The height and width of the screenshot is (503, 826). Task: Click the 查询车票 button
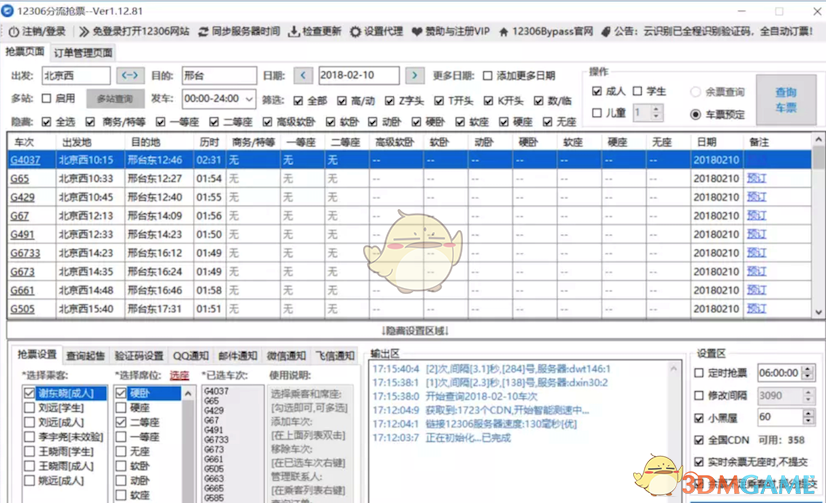pos(786,100)
